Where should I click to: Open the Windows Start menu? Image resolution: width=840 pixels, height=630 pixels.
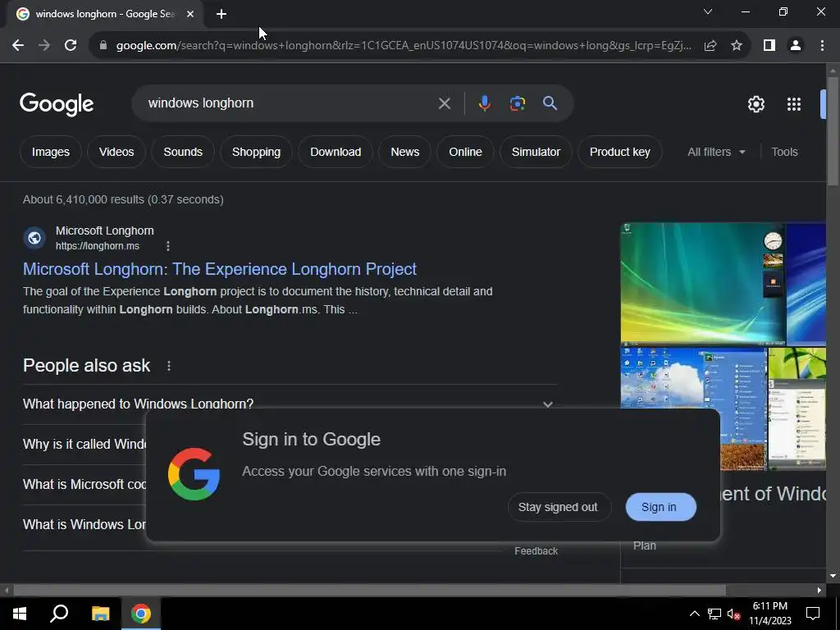(x=20, y=614)
